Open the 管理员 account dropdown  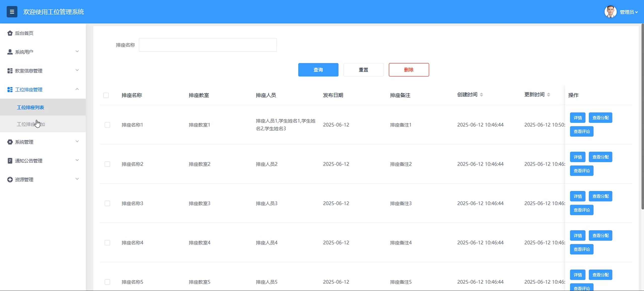click(x=628, y=12)
